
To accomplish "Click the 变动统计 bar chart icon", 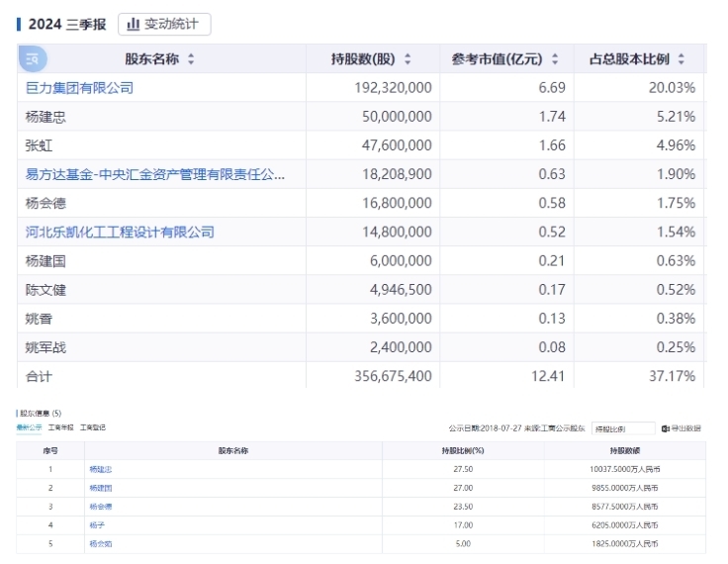I will (x=134, y=24).
